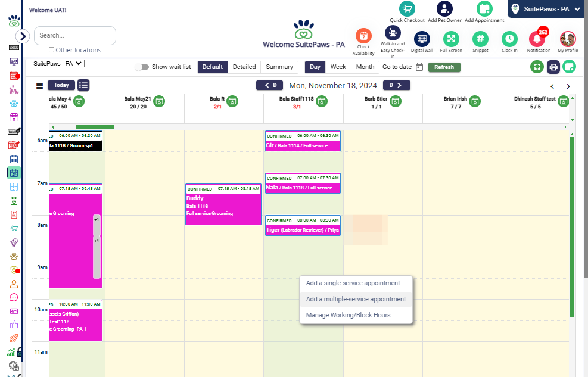
Task: Click the Today button
Action: coord(61,85)
